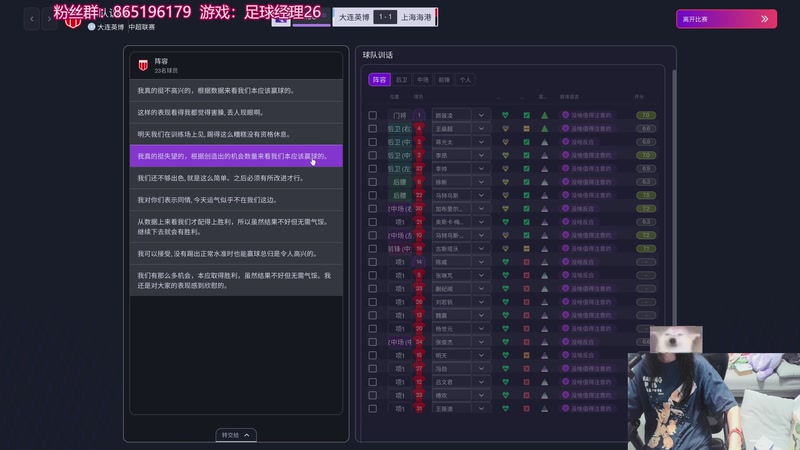Switch to the 个人 tab
Screen dimensions: 800x450
coord(465,80)
